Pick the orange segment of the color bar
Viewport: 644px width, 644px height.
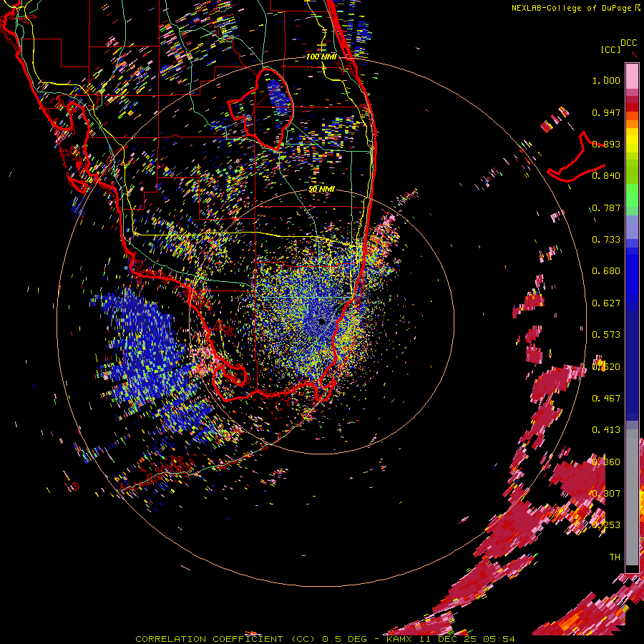(632, 124)
